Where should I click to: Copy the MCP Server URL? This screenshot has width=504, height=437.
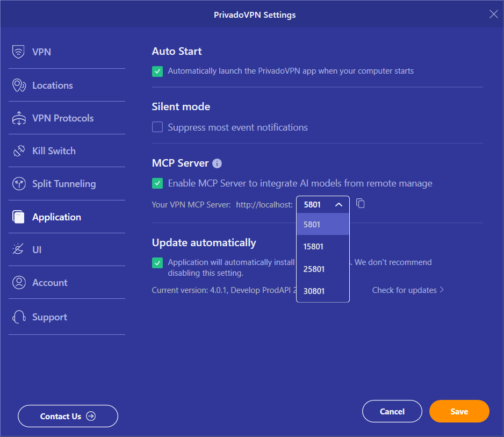[x=361, y=204]
